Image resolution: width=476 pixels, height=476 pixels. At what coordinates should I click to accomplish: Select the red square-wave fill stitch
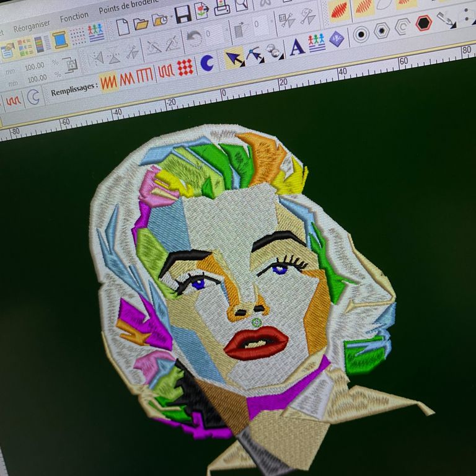tap(144, 76)
